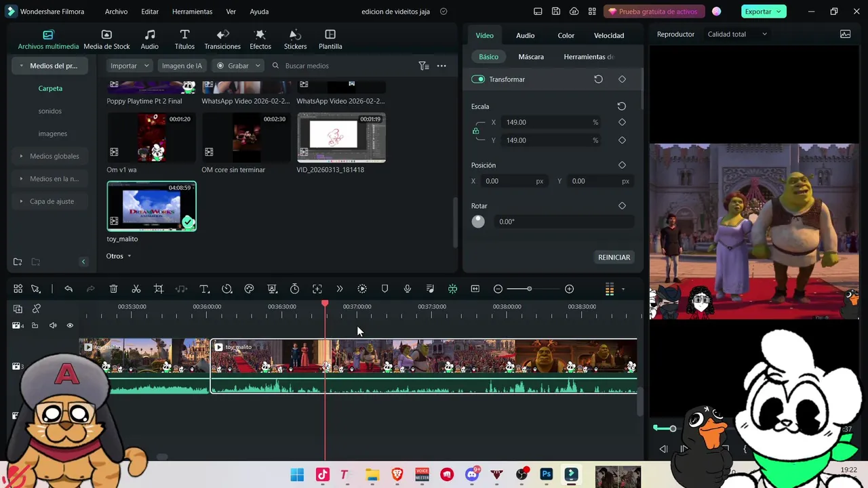Viewport: 868px width, 488px height.
Task: Click the add track icon
Action: pyautogui.click(x=18, y=308)
